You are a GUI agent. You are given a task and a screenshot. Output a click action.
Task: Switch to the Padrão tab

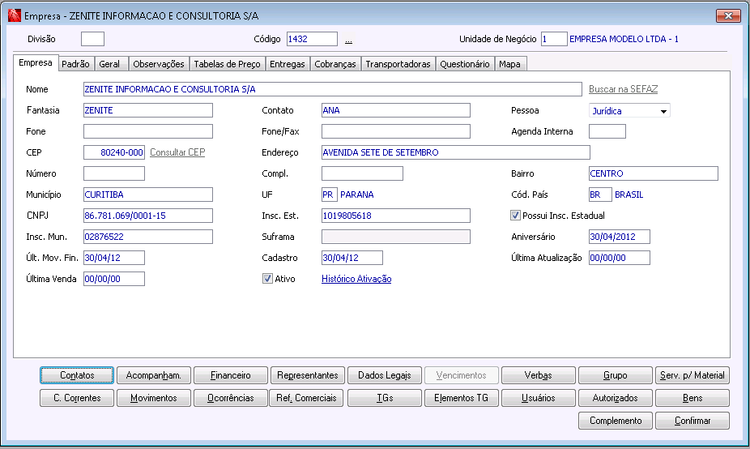pos(76,64)
